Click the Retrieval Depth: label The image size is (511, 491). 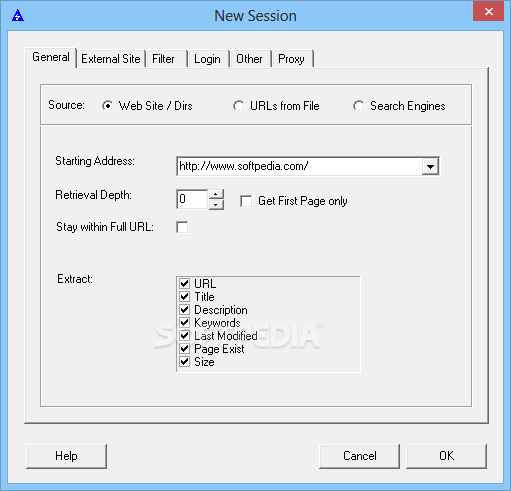[x=93, y=195]
